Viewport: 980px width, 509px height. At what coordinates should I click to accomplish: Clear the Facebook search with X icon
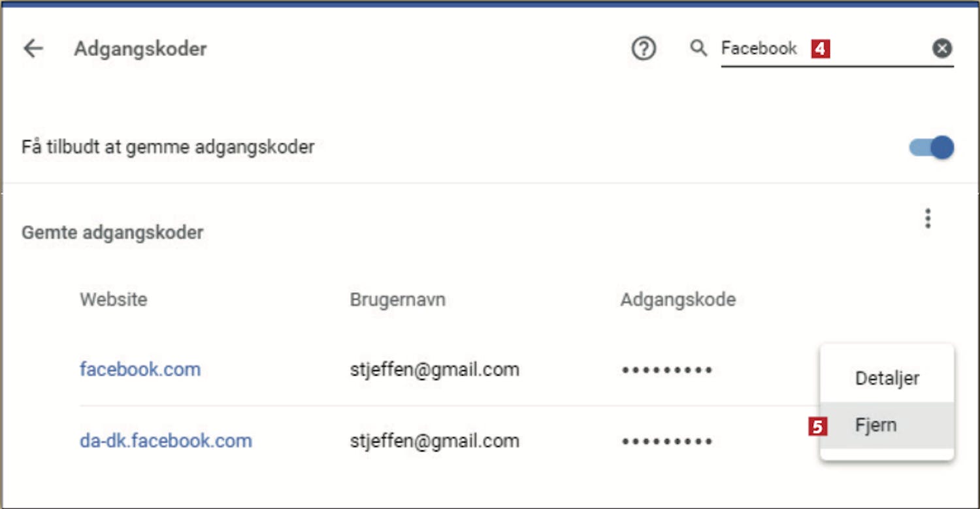click(942, 48)
